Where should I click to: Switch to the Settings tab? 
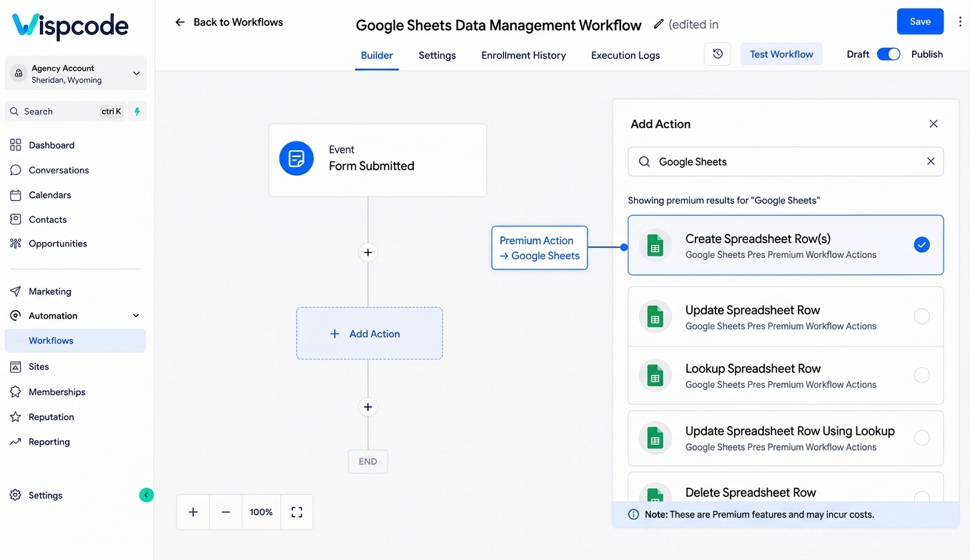pos(437,55)
